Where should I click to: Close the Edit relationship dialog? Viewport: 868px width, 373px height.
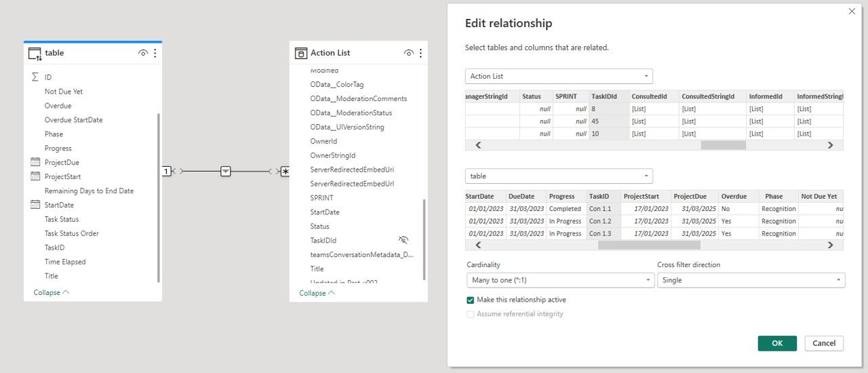[x=852, y=11]
